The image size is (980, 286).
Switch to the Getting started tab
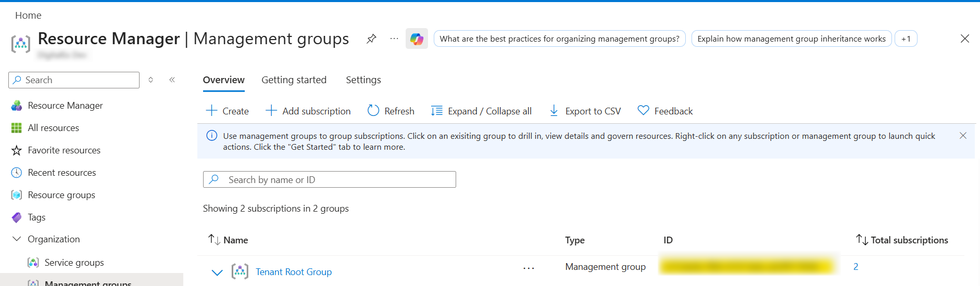pos(294,80)
